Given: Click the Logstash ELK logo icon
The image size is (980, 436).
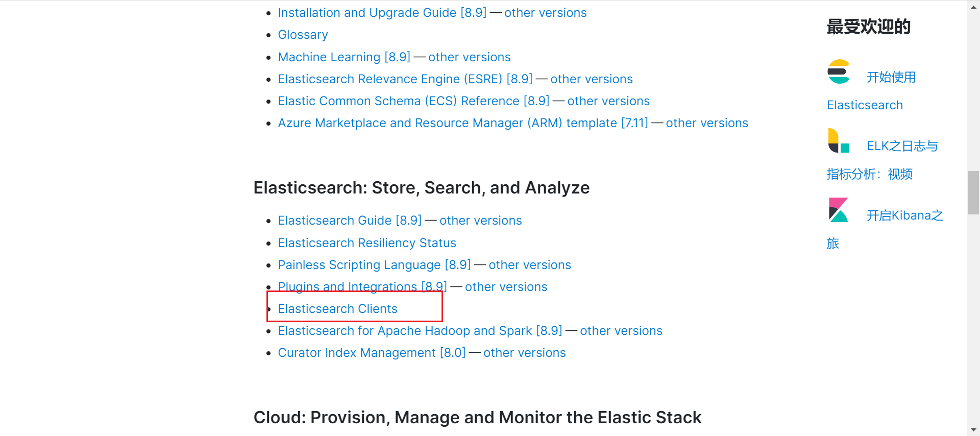Looking at the screenshot, I should tap(839, 141).
